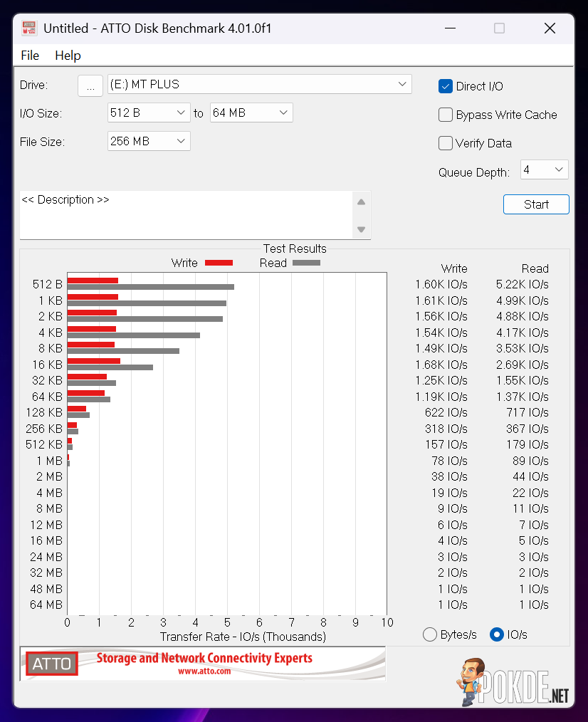Screen dimensions: 588x722
Task: Click the Write column header
Action: click(x=454, y=268)
